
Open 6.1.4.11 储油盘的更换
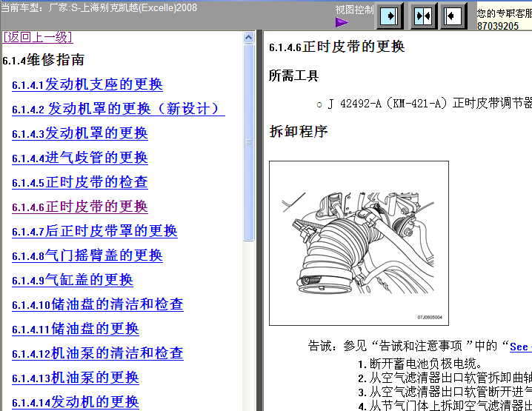coord(76,329)
